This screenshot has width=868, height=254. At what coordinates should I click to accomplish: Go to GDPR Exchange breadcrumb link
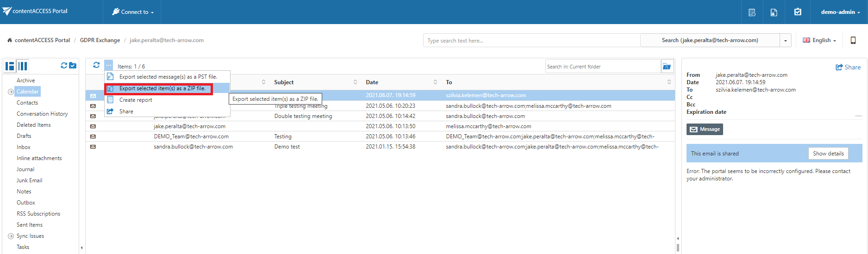100,40
